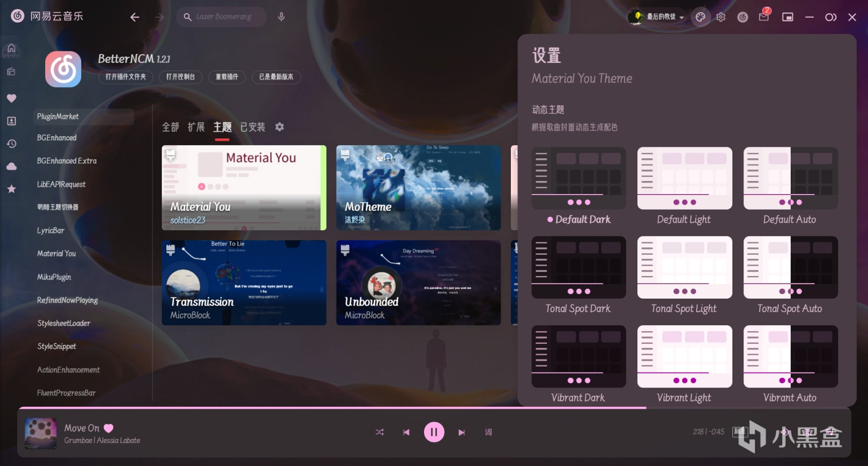This screenshot has height=466, width=868.
Task: Click 打开插件文件夹 button
Action: pos(126,77)
